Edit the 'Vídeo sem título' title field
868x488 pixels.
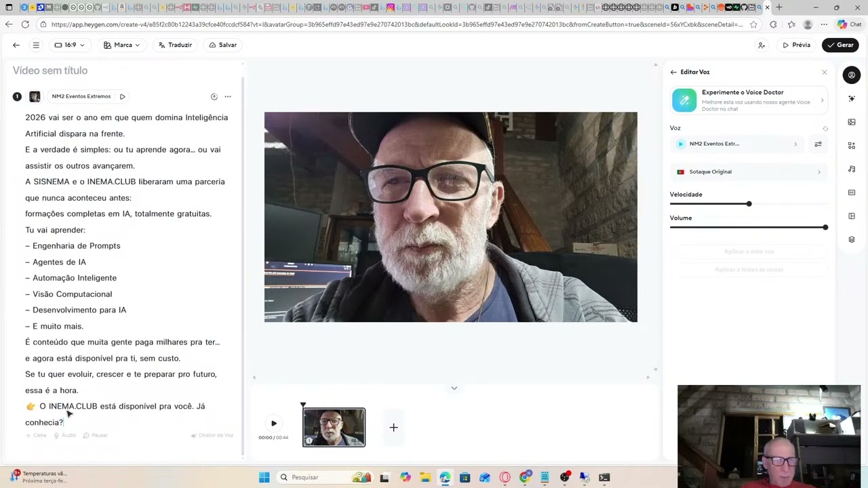pos(50,70)
